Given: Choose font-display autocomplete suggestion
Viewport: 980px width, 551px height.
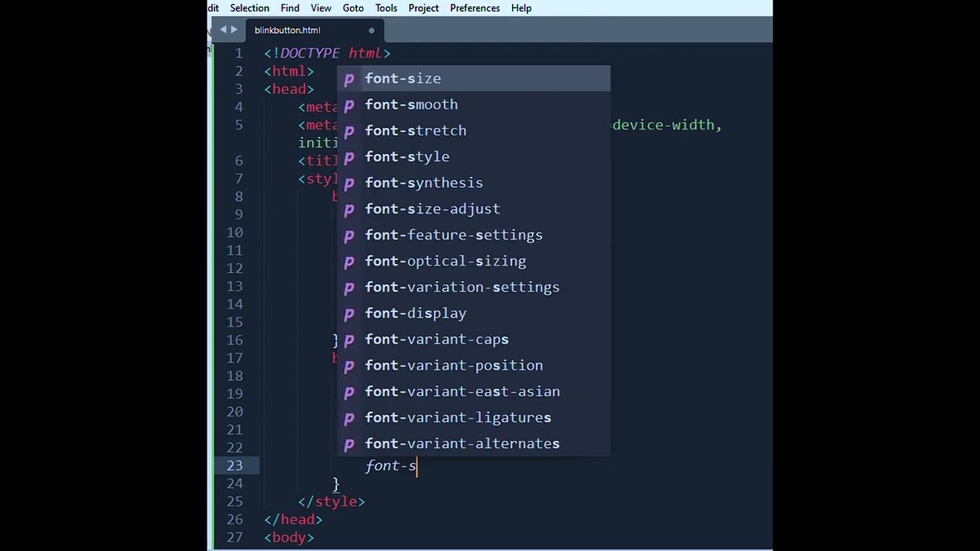Looking at the screenshot, I should [x=474, y=313].
